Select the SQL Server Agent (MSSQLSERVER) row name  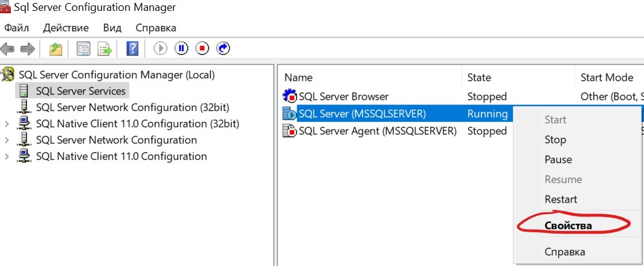pos(378,131)
